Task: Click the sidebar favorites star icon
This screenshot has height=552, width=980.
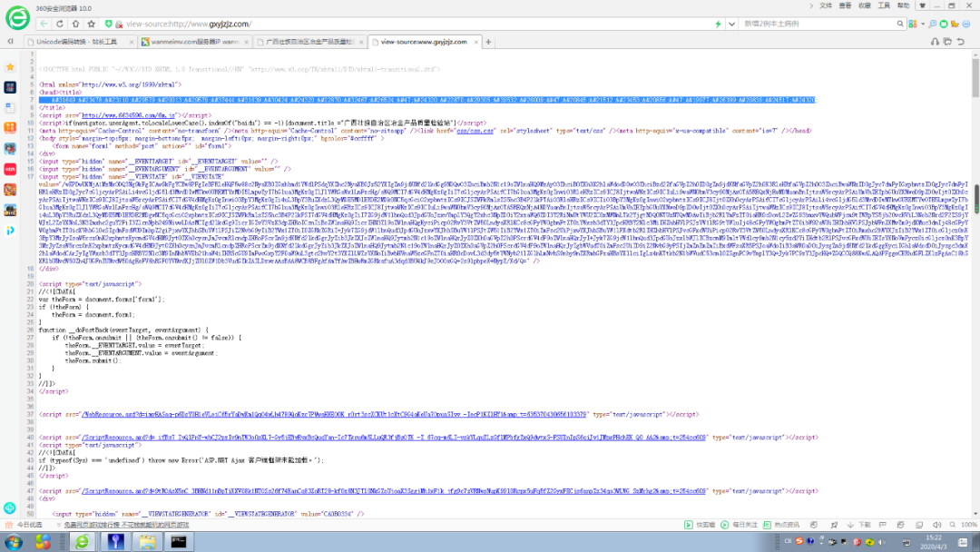Action: tap(10, 66)
